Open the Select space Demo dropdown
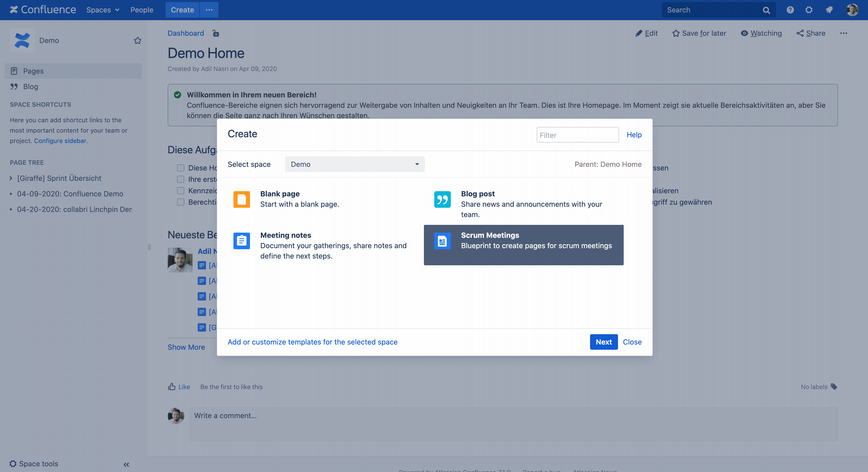Image resolution: width=868 pixels, height=472 pixels. click(355, 164)
